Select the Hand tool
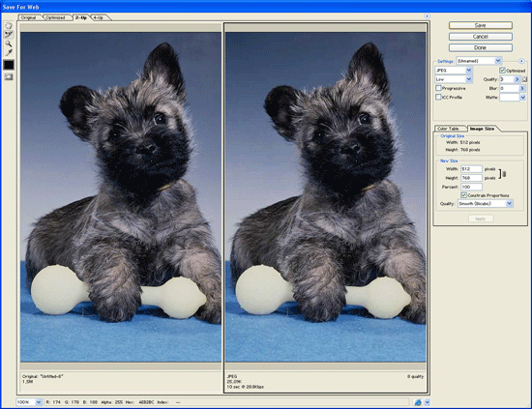The width and height of the screenshot is (532, 409). click(9, 26)
